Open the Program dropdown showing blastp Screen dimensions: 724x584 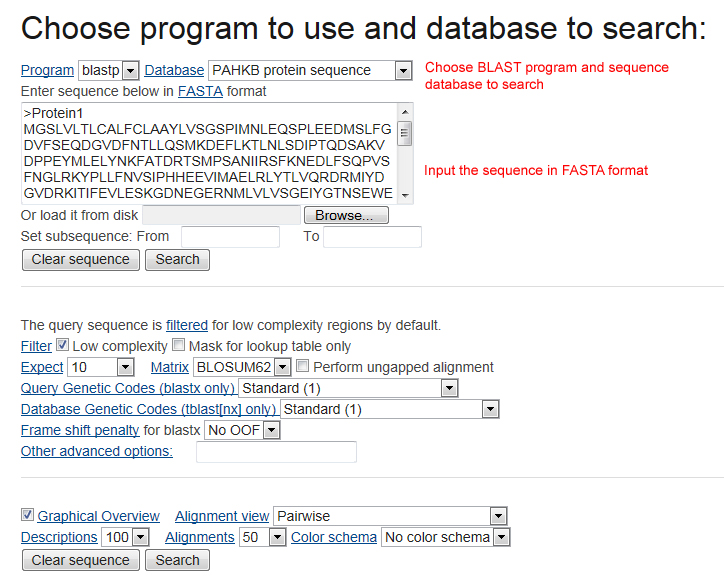pyautogui.click(x=109, y=71)
